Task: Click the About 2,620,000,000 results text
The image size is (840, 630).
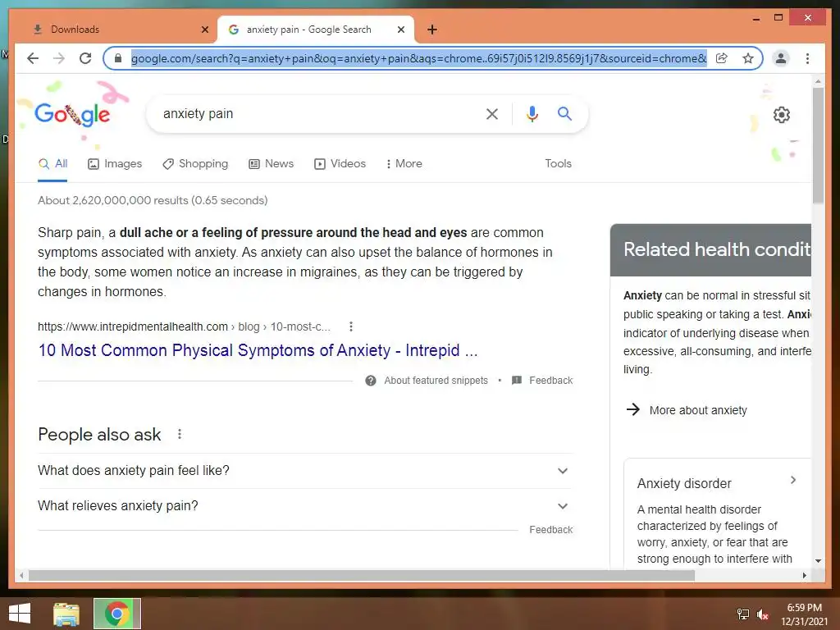Action: [x=153, y=200]
